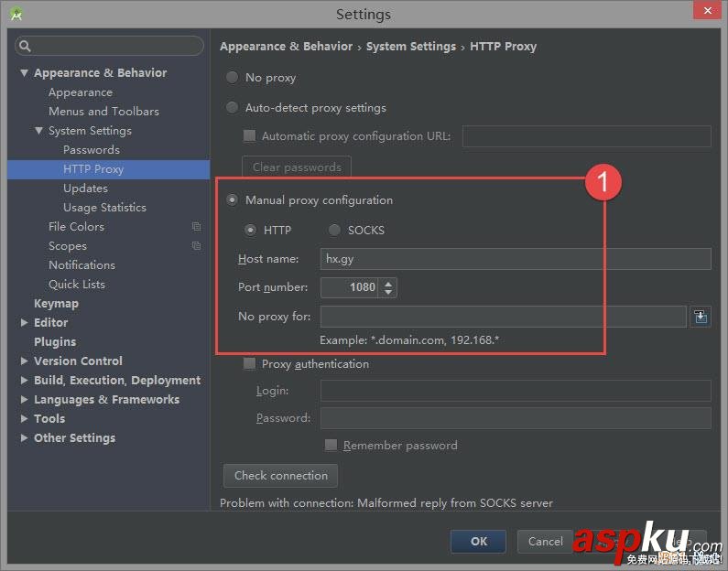Screen dimensions: 728x571
Task: Expand the Other Settings node
Action: [24, 438]
